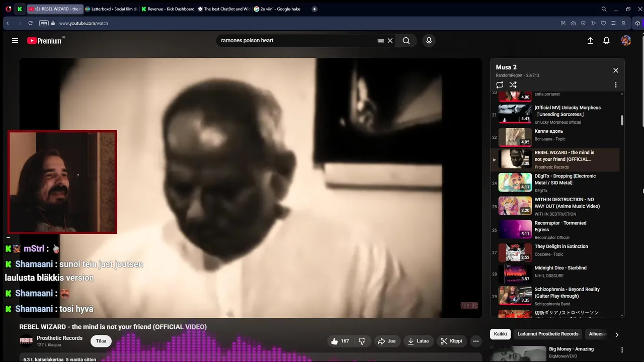Click the playlist panel scrollbar
Image resolution: width=644 pixels, height=362 pixels.
click(x=622, y=120)
